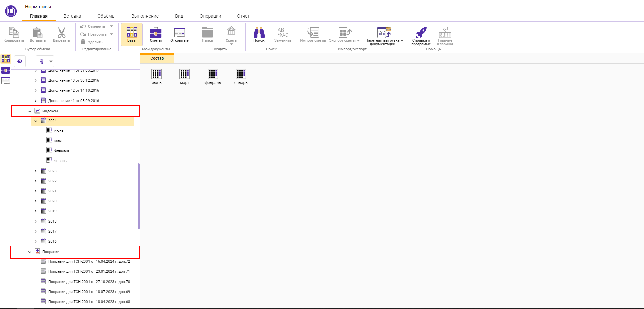644x309 pixels.
Task: Switch to the Вид ribbon tab
Action: pyautogui.click(x=179, y=16)
